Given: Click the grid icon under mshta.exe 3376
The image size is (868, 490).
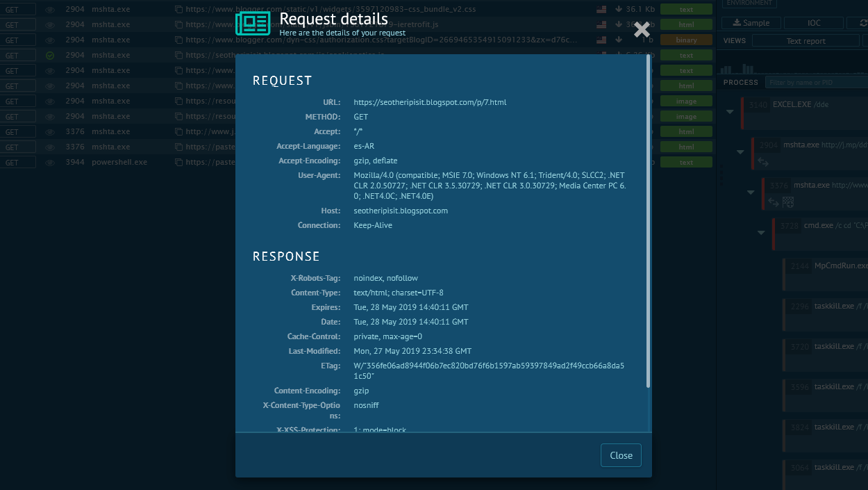Looking at the screenshot, I should point(788,202).
